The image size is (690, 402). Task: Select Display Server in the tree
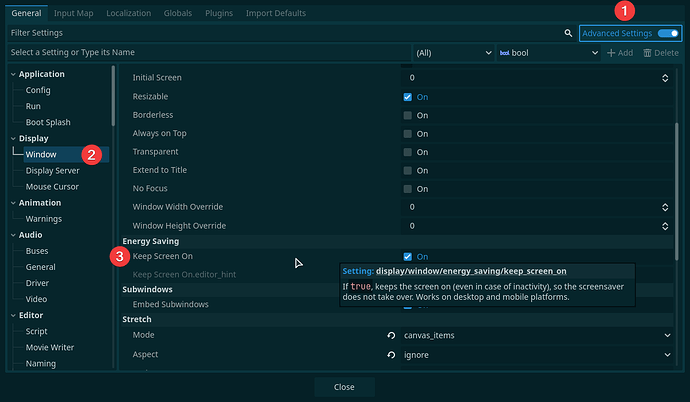pyautogui.click(x=52, y=171)
